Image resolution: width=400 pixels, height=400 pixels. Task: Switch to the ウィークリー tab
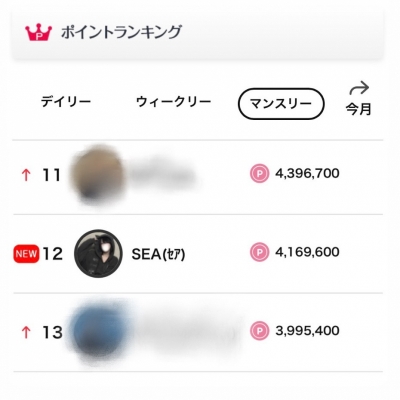(173, 102)
